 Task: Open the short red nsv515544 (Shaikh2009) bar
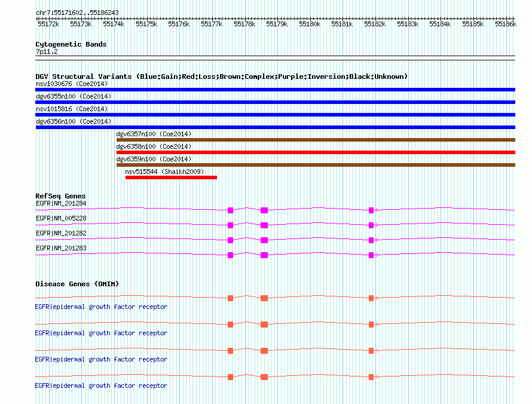click(171, 177)
